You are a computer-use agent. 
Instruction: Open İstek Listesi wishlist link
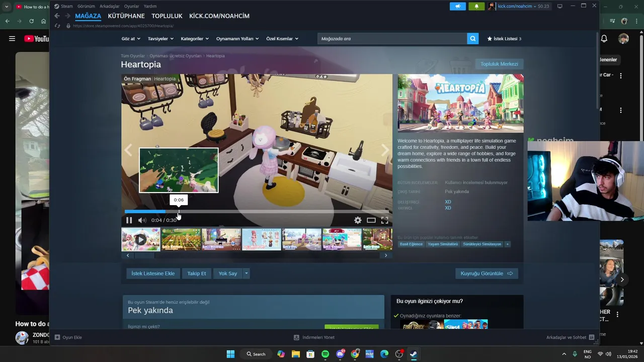tap(504, 39)
